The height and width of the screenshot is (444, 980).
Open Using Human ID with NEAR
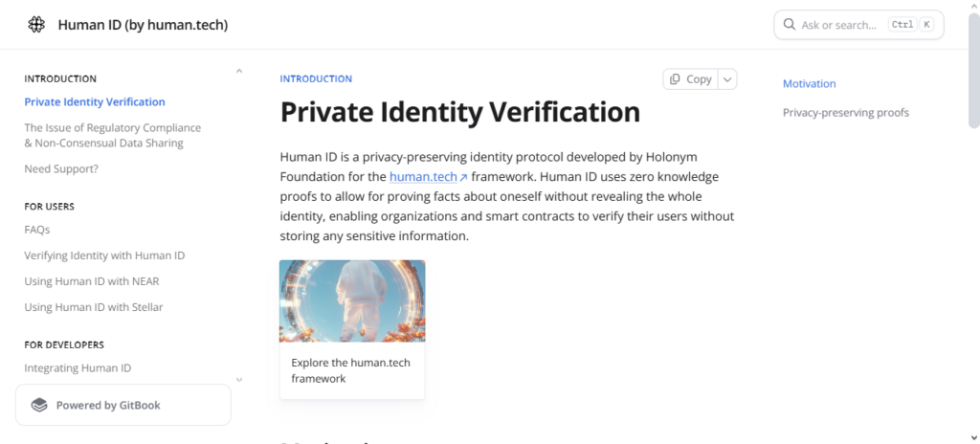[92, 281]
